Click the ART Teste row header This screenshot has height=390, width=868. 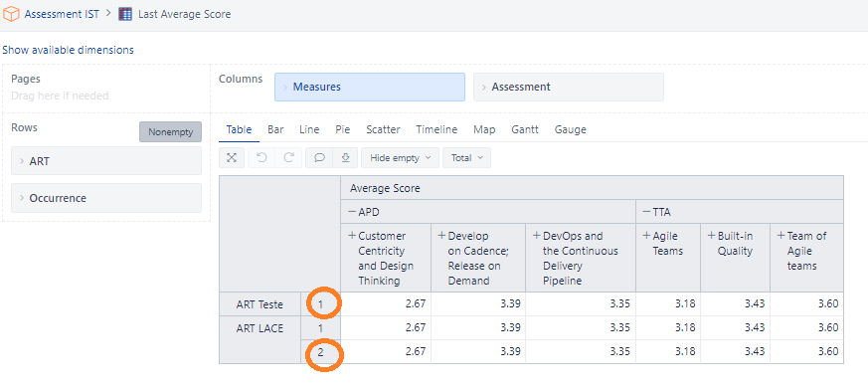coord(260,304)
